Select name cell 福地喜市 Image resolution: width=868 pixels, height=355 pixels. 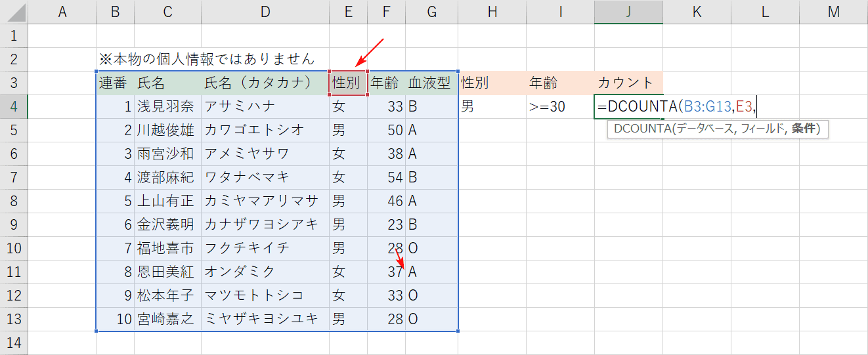167,248
